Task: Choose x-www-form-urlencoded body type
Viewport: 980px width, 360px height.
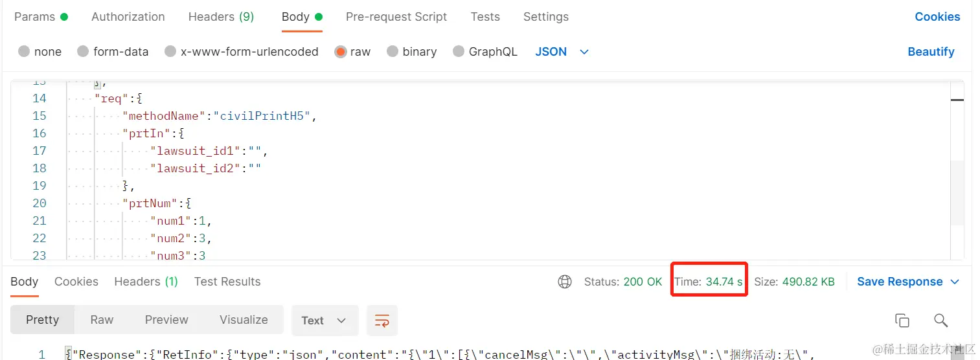Action: (170, 52)
